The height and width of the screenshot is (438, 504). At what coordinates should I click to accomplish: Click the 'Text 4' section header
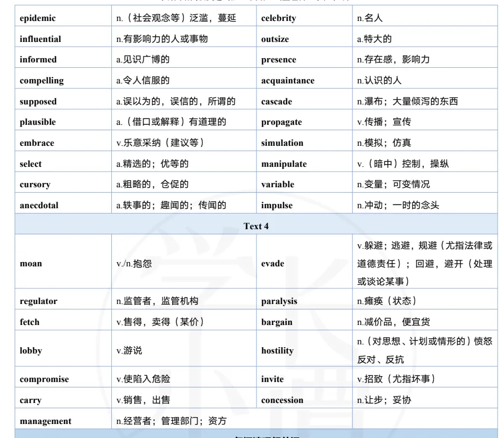click(x=256, y=227)
